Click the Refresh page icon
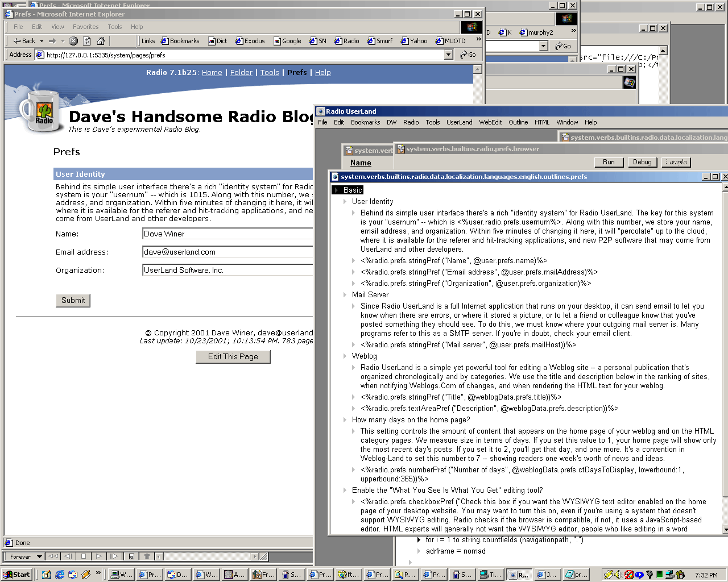 click(x=87, y=41)
